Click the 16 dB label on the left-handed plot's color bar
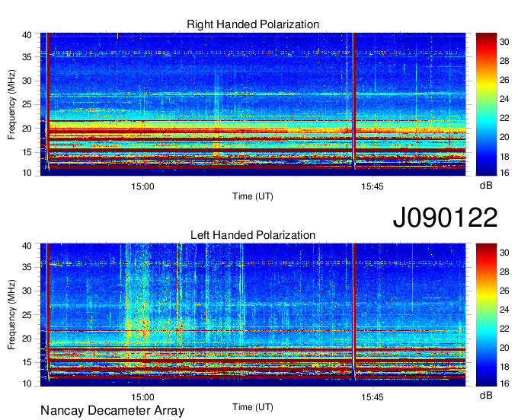 pos(504,383)
